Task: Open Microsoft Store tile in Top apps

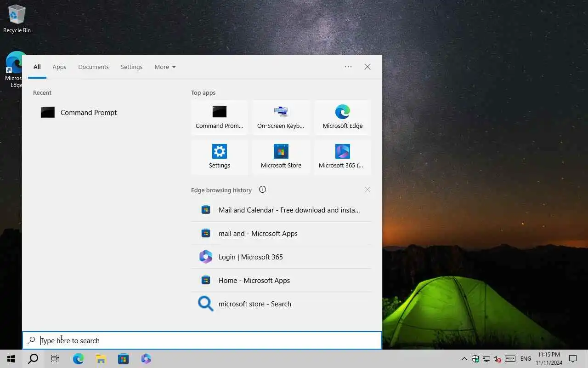Action: 281,157
